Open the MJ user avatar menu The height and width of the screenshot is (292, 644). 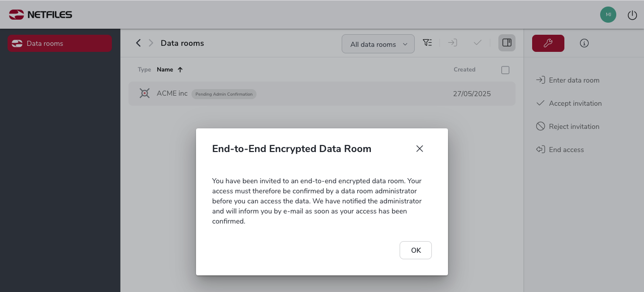(x=608, y=15)
